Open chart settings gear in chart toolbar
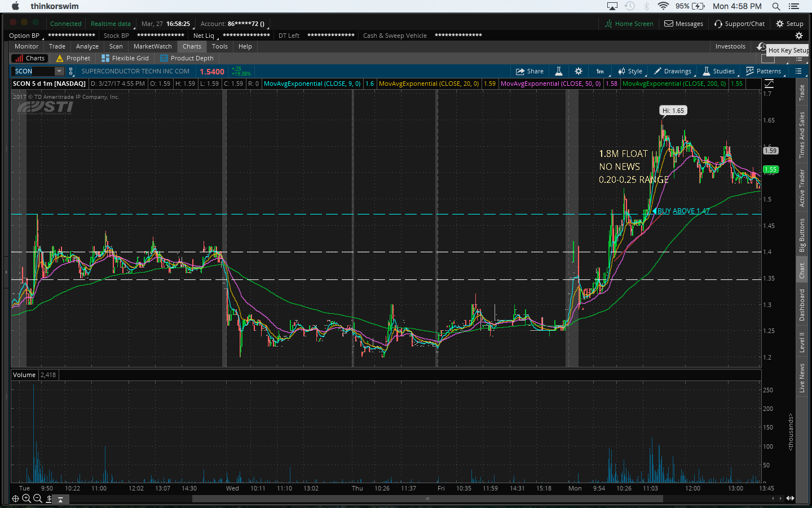 pyautogui.click(x=579, y=71)
